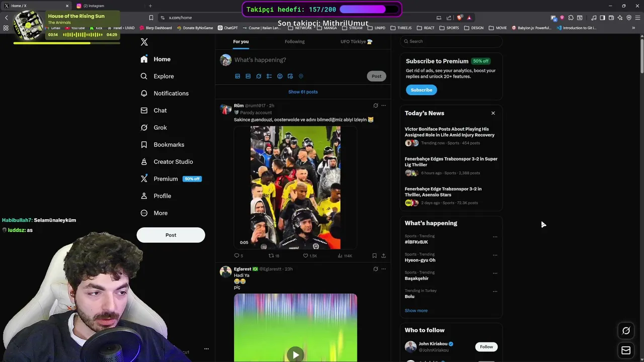The width and height of the screenshot is (644, 362).
Task: Open Profile page from sidebar
Action: point(155,196)
